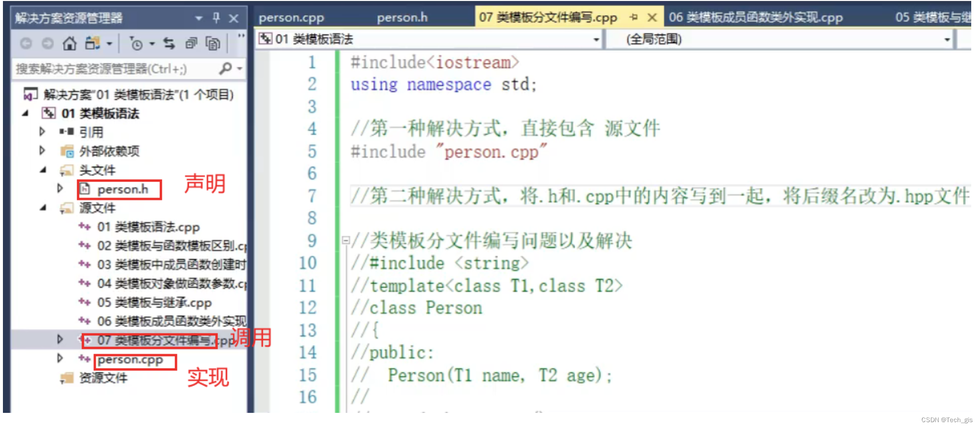Click the C++ icon of 01 类模板语法.cpp
This screenshot has height=428, width=980.
click(84, 226)
